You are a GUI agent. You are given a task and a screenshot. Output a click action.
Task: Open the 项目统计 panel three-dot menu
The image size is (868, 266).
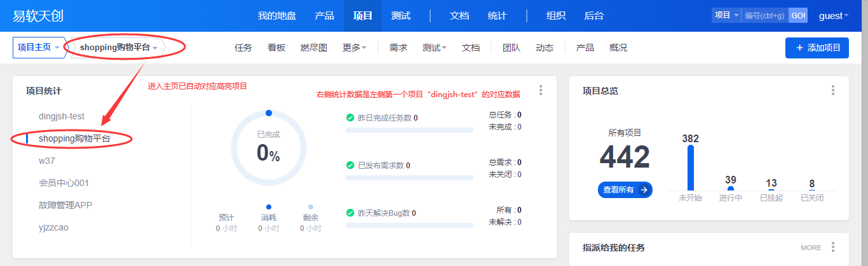(541, 90)
